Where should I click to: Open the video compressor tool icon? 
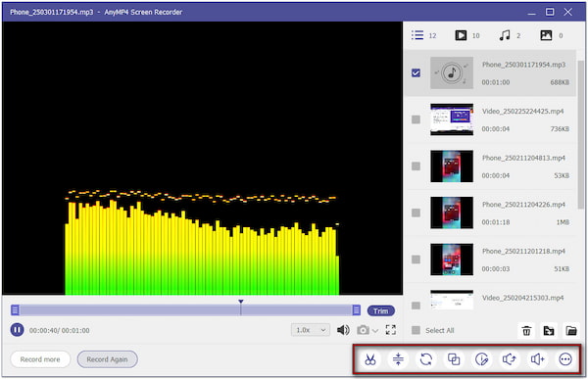tap(398, 359)
